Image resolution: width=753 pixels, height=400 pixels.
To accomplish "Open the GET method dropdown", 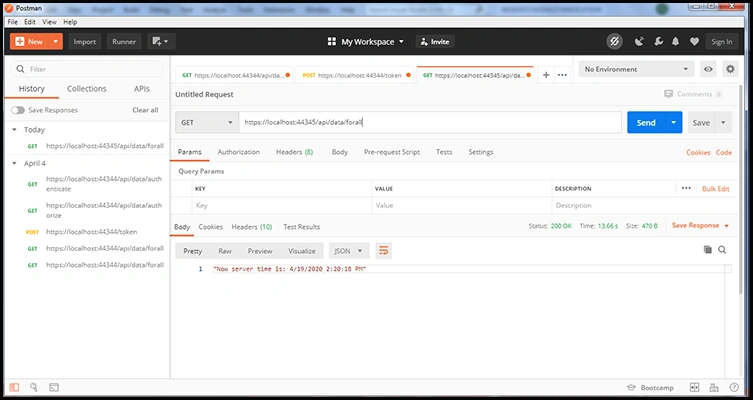I will [207, 122].
